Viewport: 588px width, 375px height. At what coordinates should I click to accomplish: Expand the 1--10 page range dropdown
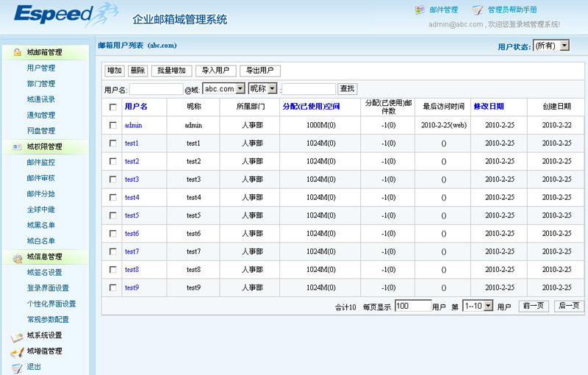click(478, 306)
